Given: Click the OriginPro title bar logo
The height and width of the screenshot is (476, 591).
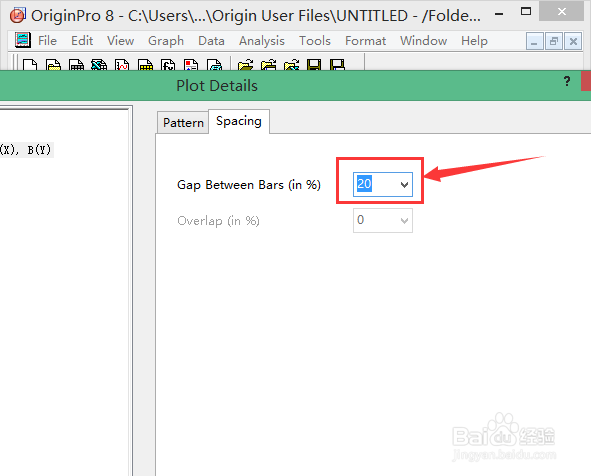Looking at the screenshot, I should pyautogui.click(x=17, y=15).
